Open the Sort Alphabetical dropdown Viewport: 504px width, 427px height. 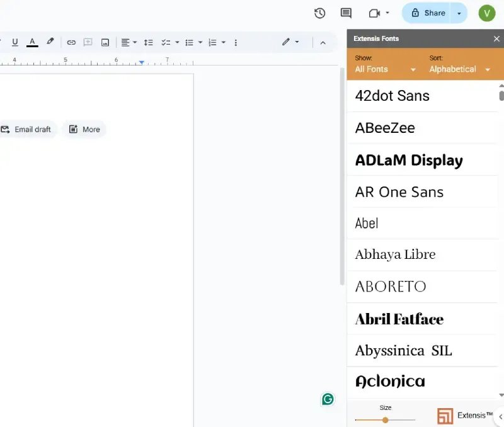click(460, 69)
